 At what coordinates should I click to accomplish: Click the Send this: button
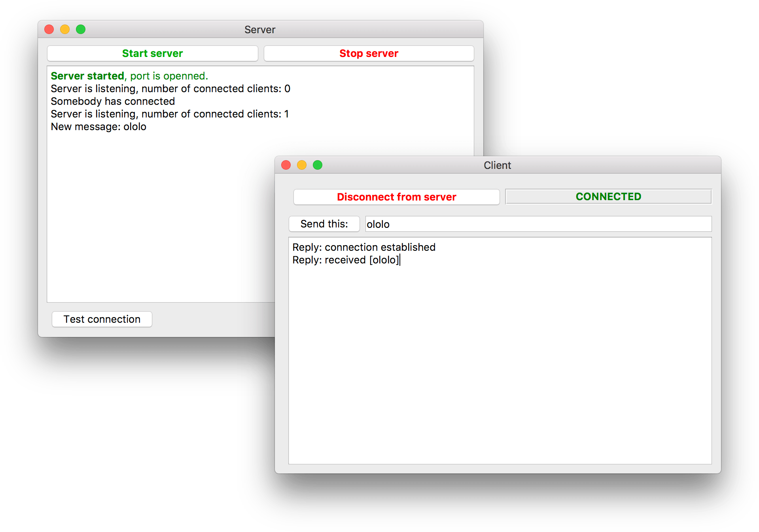pyautogui.click(x=324, y=223)
